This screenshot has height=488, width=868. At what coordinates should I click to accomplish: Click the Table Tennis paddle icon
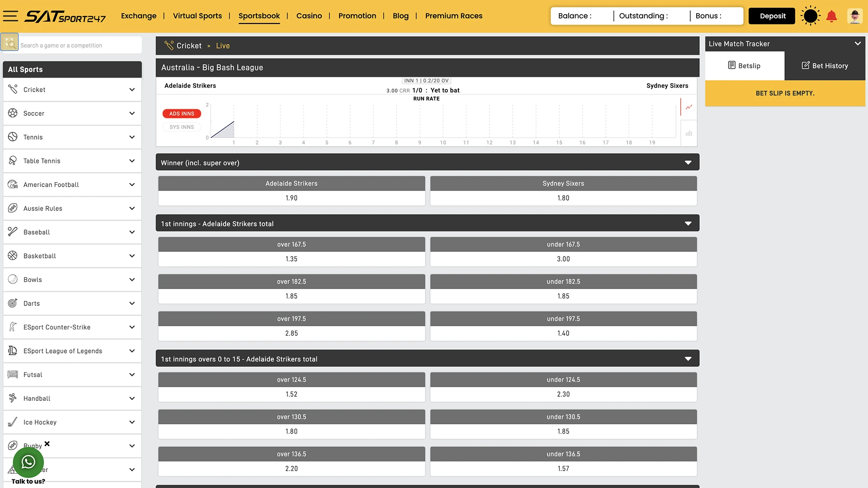click(x=13, y=161)
